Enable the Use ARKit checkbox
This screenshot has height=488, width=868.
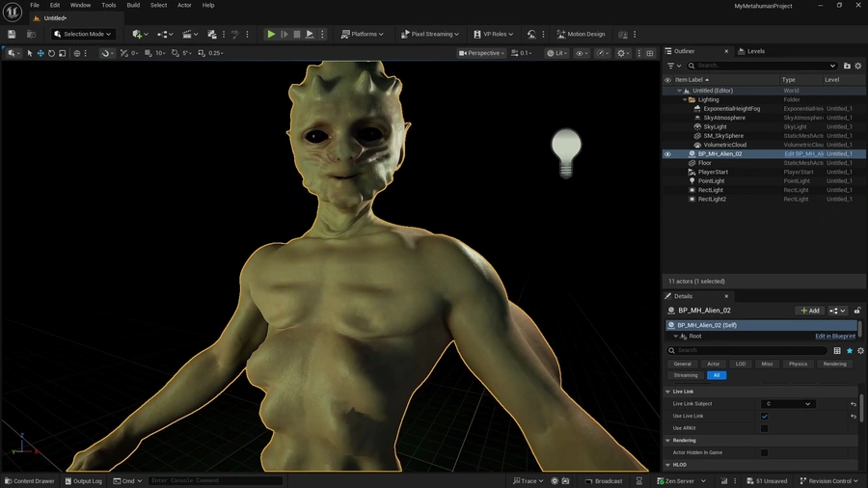pos(765,428)
